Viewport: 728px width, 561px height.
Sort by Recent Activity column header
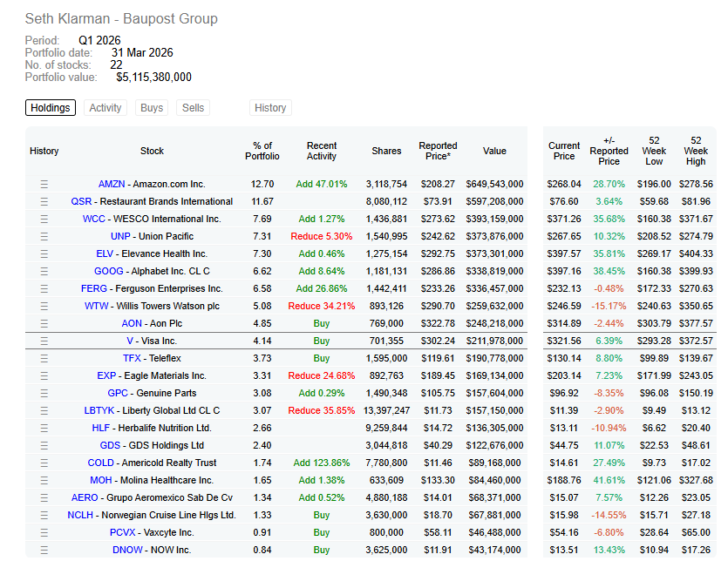(322, 151)
